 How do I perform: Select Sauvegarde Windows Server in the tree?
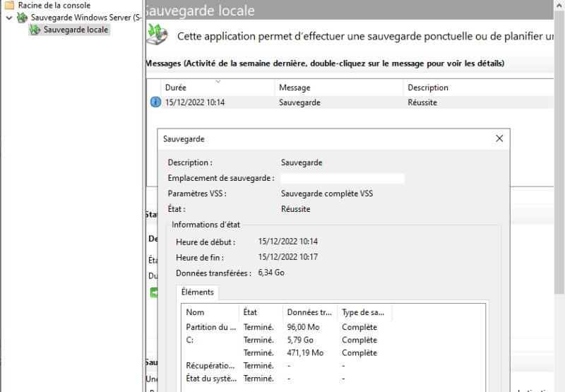click(x=86, y=17)
